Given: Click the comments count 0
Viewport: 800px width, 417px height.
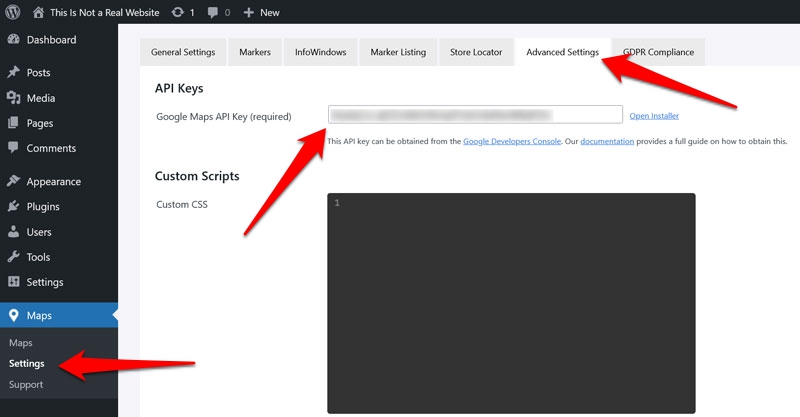Looking at the screenshot, I should pos(227,13).
